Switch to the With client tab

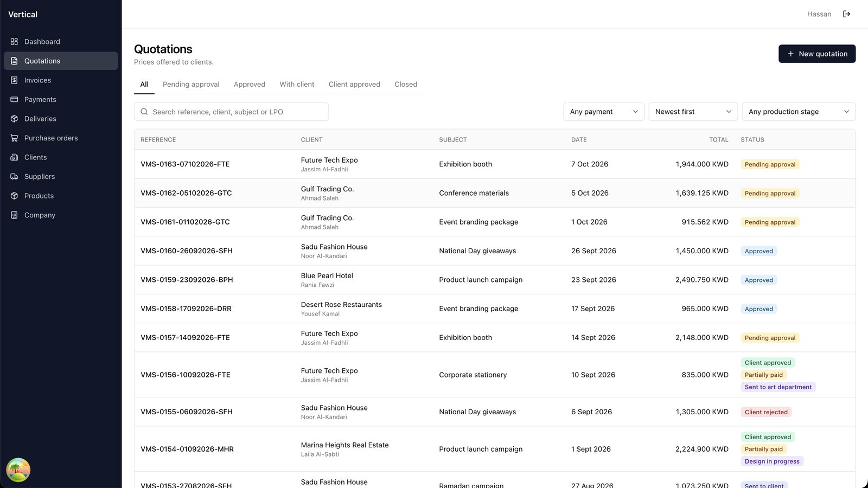[x=297, y=85]
